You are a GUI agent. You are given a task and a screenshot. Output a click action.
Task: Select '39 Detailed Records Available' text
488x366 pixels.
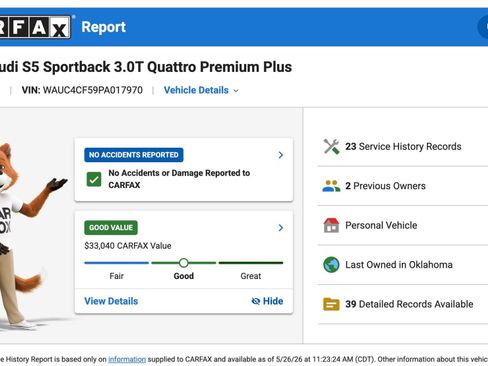tap(409, 304)
